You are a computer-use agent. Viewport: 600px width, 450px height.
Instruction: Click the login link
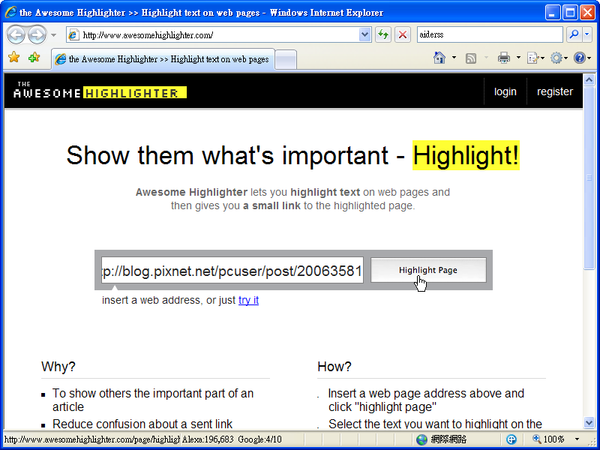pyautogui.click(x=505, y=91)
